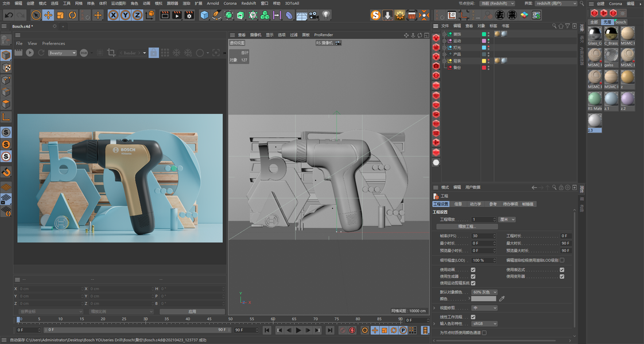Open the 节点空间 Redshift dropdown
The height and width of the screenshot is (344, 644).
click(x=497, y=3)
